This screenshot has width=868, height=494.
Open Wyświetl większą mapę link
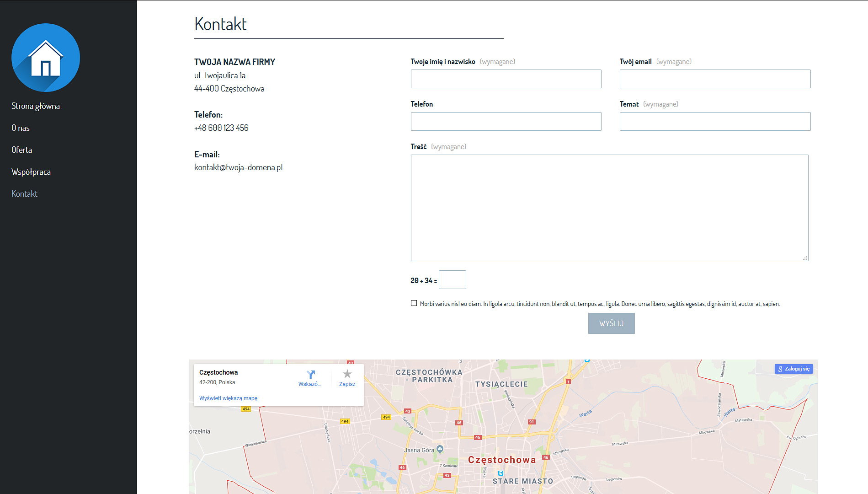228,398
